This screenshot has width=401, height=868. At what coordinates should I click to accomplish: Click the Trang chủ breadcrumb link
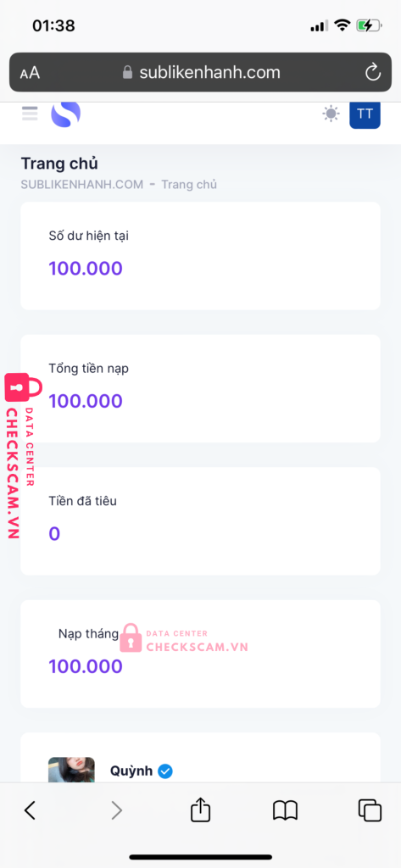(x=189, y=184)
